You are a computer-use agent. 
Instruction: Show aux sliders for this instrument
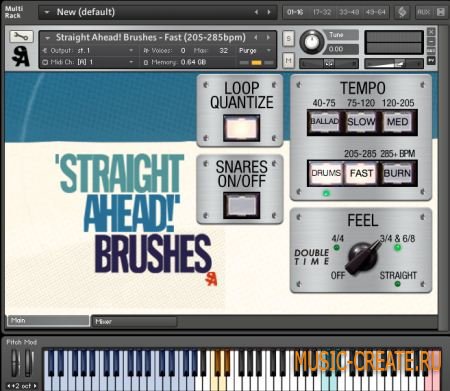[x=431, y=51]
